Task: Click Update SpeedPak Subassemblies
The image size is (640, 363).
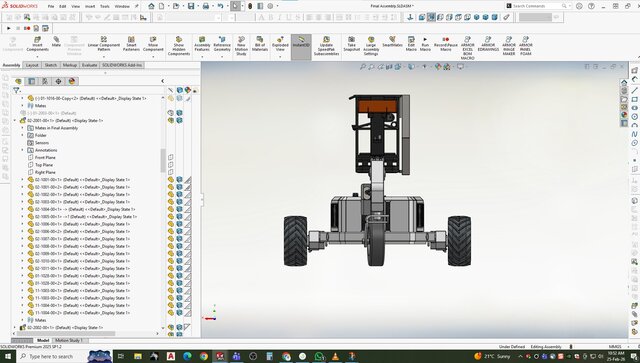Action: tap(327, 46)
